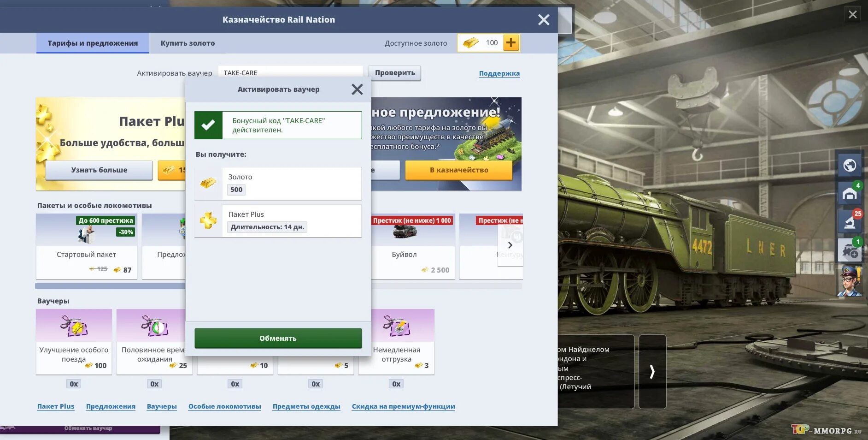Open the world globe sidebar icon
This screenshot has height=440, width=868.
pos(850,165)
